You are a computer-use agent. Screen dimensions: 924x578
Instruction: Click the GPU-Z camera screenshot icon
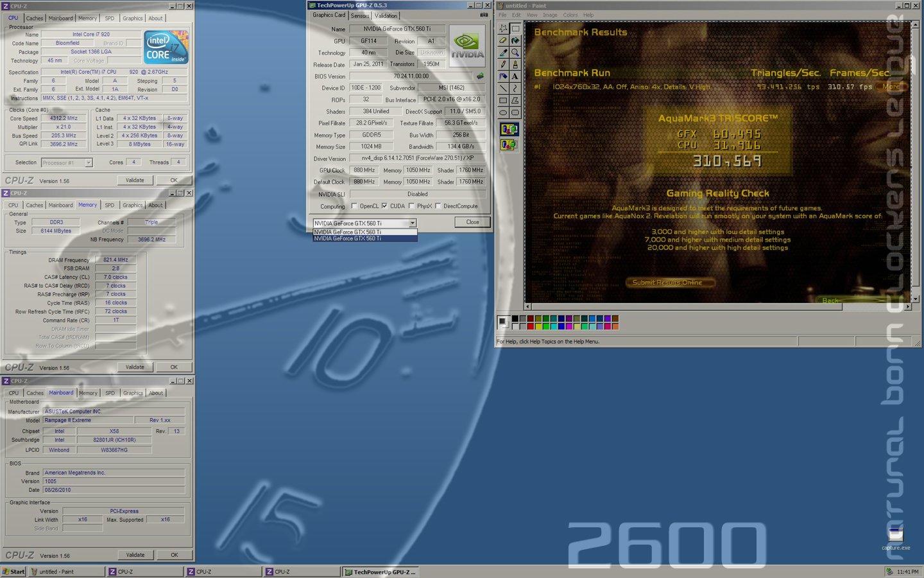pos(484,15)
